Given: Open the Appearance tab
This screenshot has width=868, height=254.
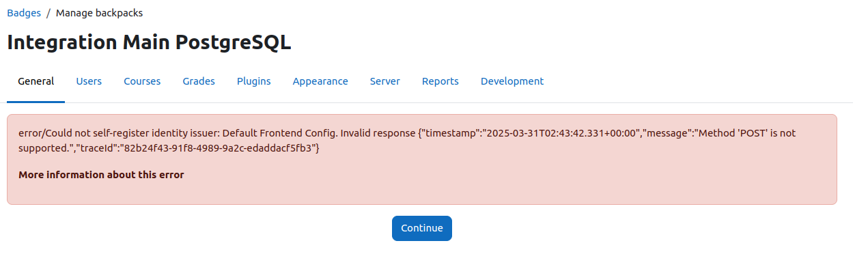Looking at the screenshot, I should [320, 81].
